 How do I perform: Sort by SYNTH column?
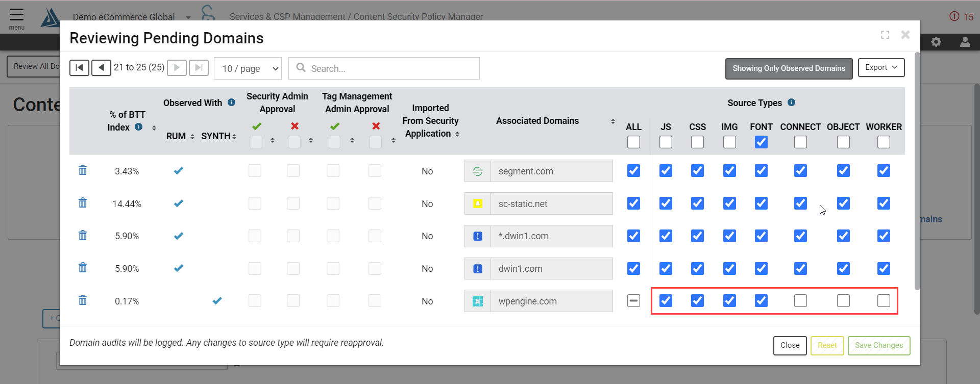[x=234, y=136]
